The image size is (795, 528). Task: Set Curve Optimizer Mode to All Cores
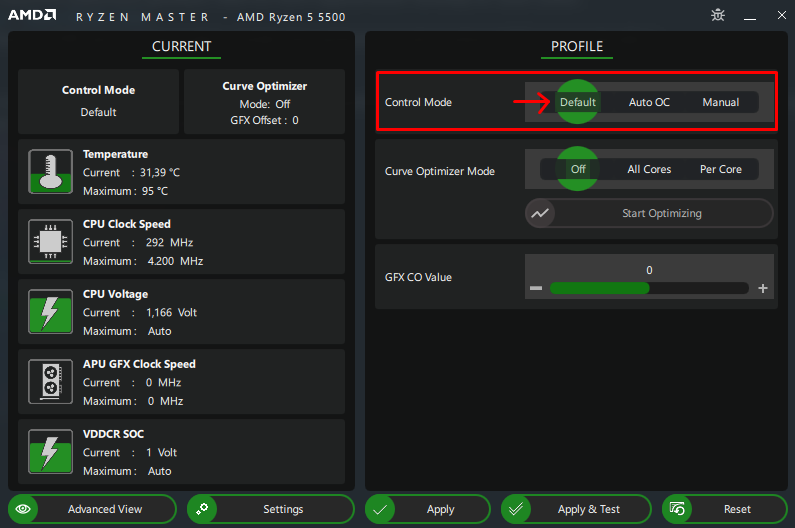tap(649, 169)
